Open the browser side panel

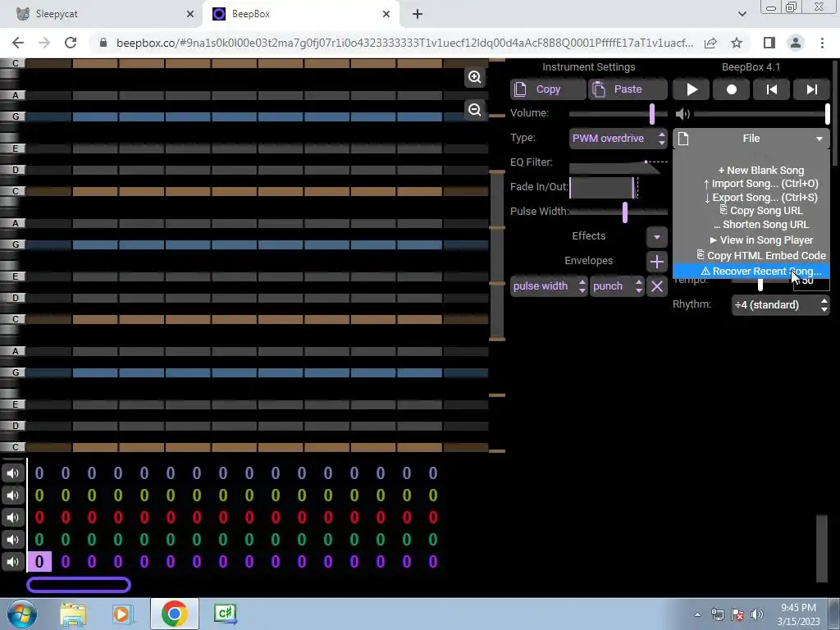point(769,43)
